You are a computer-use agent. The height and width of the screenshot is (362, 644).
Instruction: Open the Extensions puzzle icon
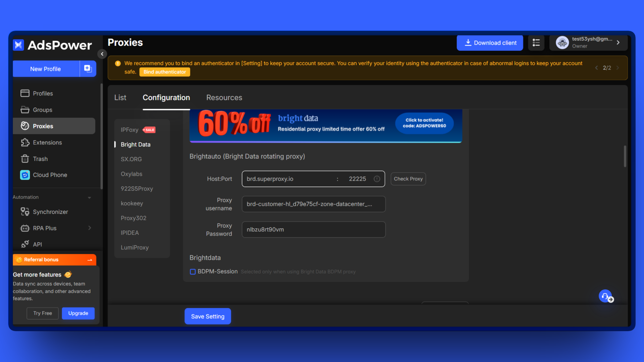pos(25,142)
